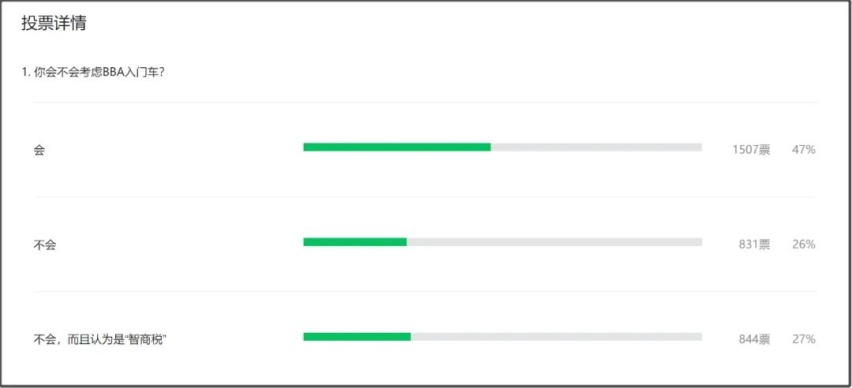Click the 智商税 quoted text in third option

[x=146, y=340]
